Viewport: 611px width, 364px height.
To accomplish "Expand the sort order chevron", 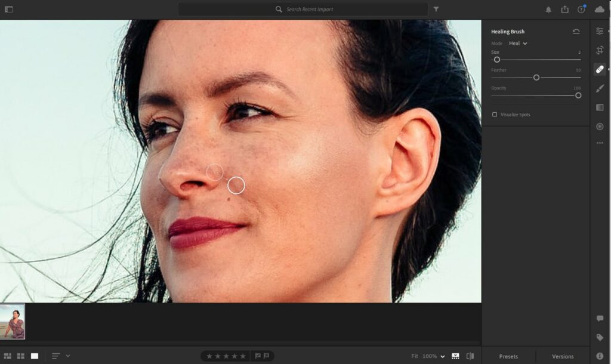I will click(x=68, y=356).
